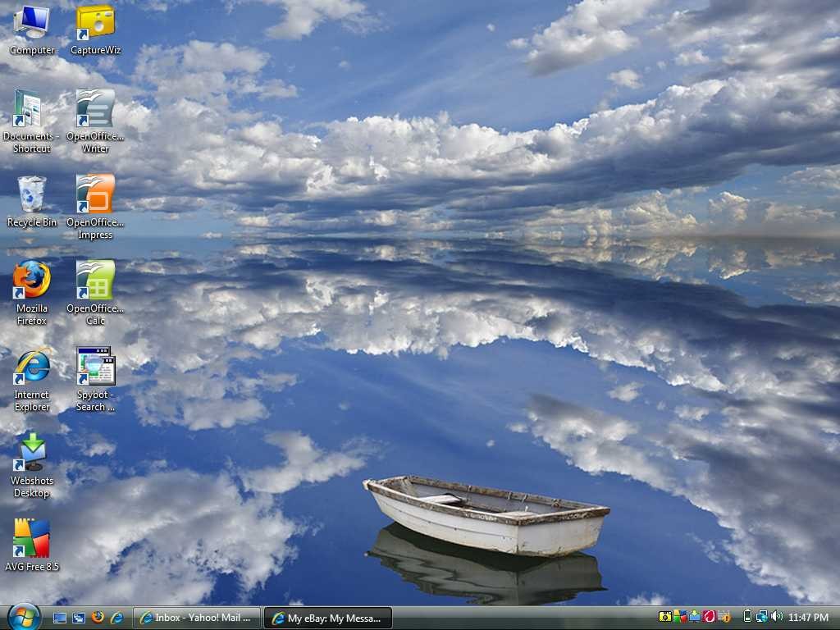Select the OpenOffice Impress shortcut
The height and width of the screenshot is (630, 840).
pyautogui.click(x=95, y=207)
